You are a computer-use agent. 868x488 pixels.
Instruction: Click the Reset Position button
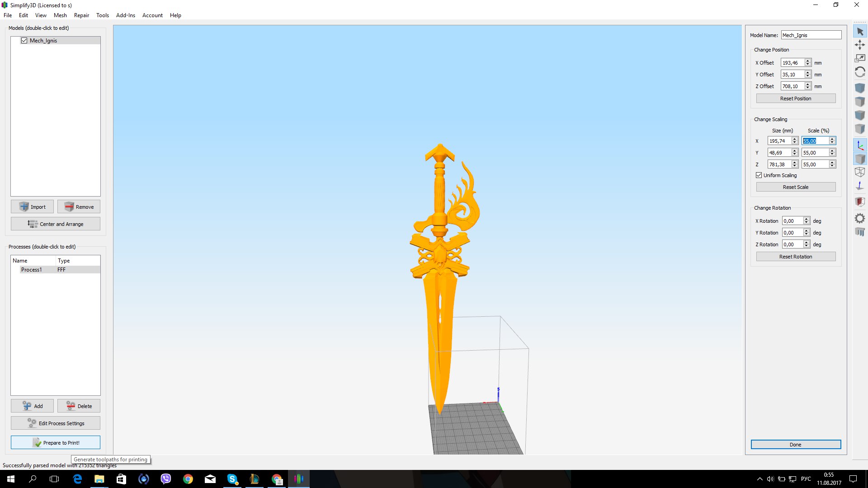coord(796,99)
